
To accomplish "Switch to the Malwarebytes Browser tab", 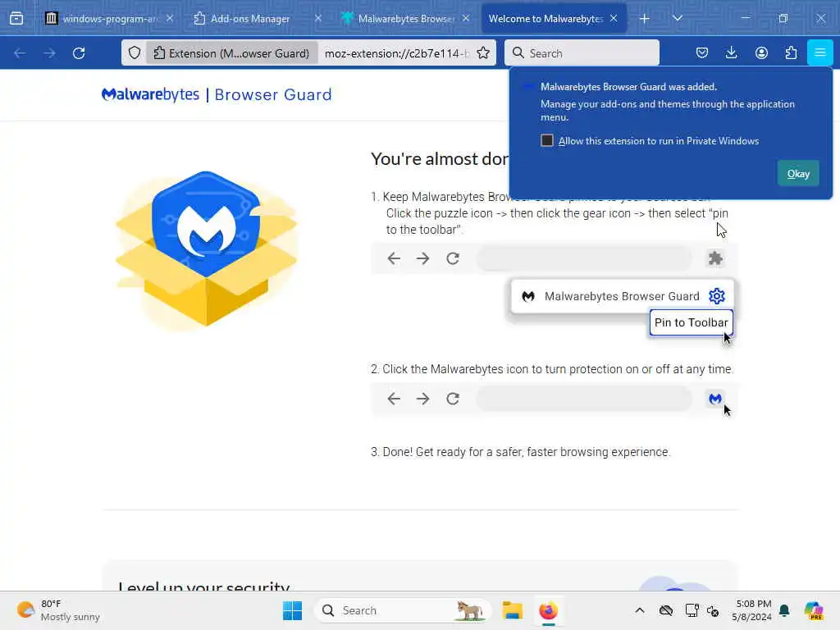I will (405, 18).
